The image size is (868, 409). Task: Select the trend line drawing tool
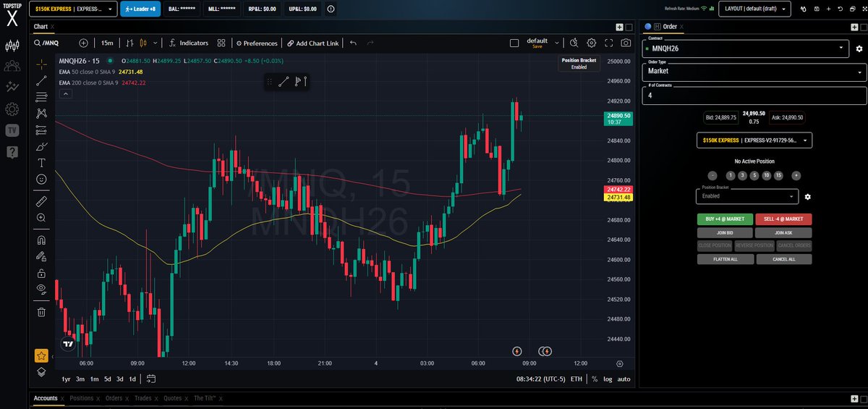41,80
